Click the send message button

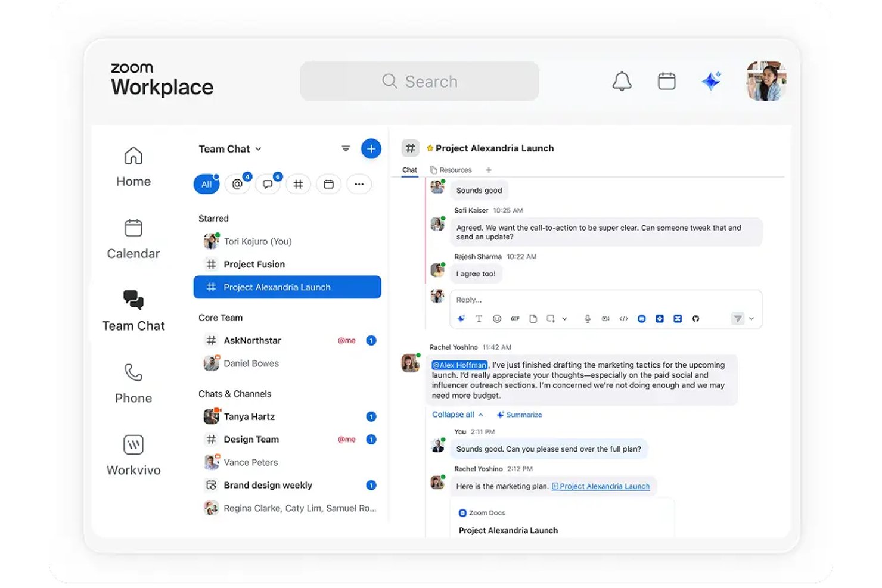coord(738,319)
